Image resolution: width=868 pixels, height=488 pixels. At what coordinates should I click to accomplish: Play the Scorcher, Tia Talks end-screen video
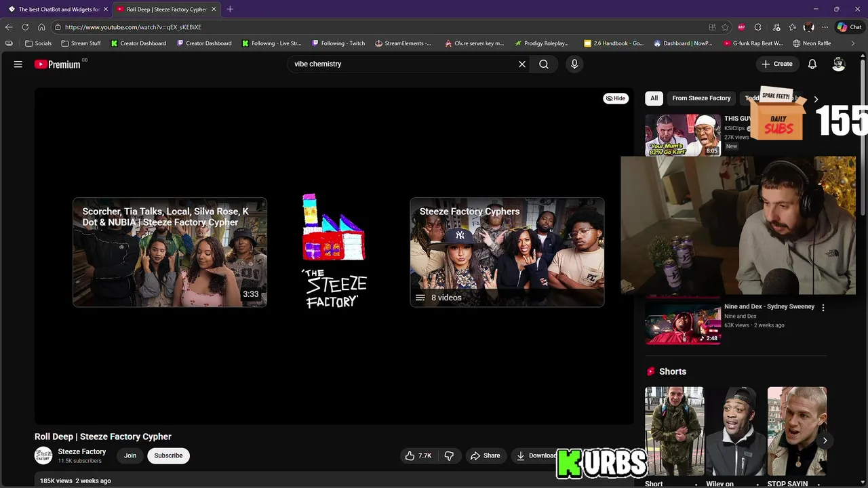click(170, 252)
